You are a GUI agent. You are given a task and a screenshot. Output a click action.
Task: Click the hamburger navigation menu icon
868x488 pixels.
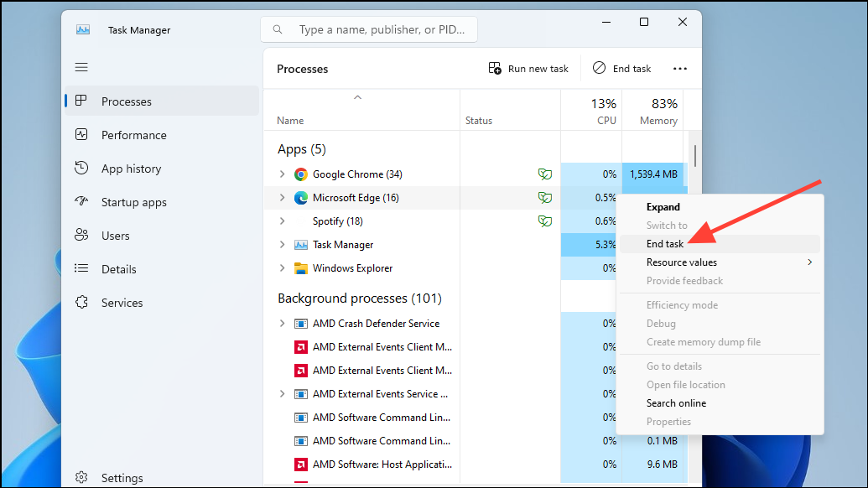coord(81,67)
